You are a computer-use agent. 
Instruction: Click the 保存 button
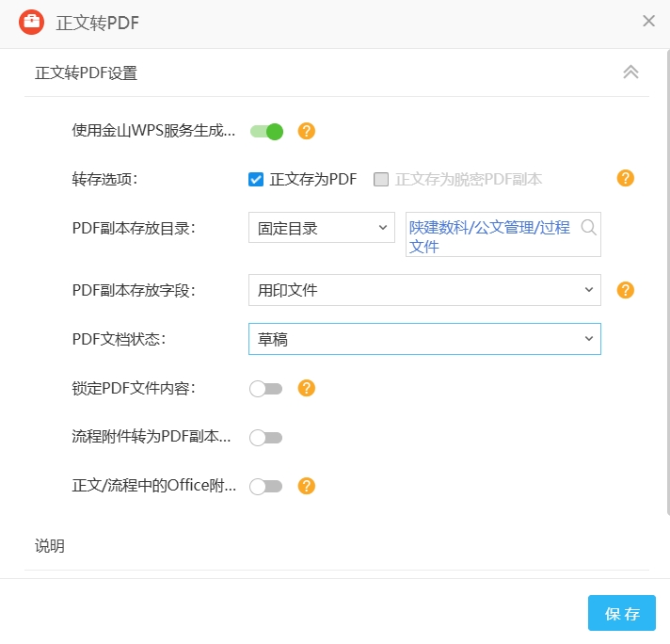(622, 613)
